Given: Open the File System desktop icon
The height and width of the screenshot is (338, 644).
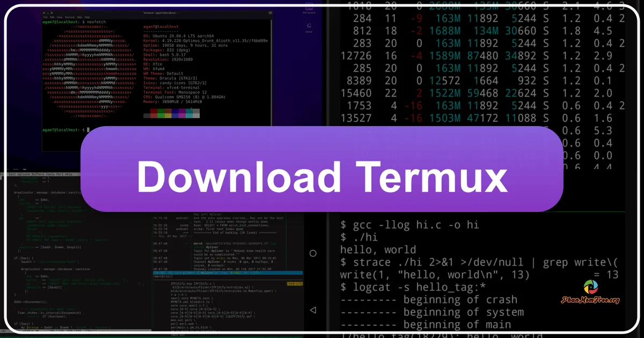Looking at the screenshot, I should (309, 8).
